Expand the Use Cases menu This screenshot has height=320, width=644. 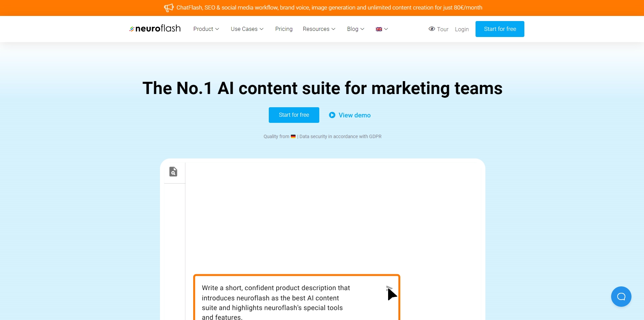pos(247,29)
